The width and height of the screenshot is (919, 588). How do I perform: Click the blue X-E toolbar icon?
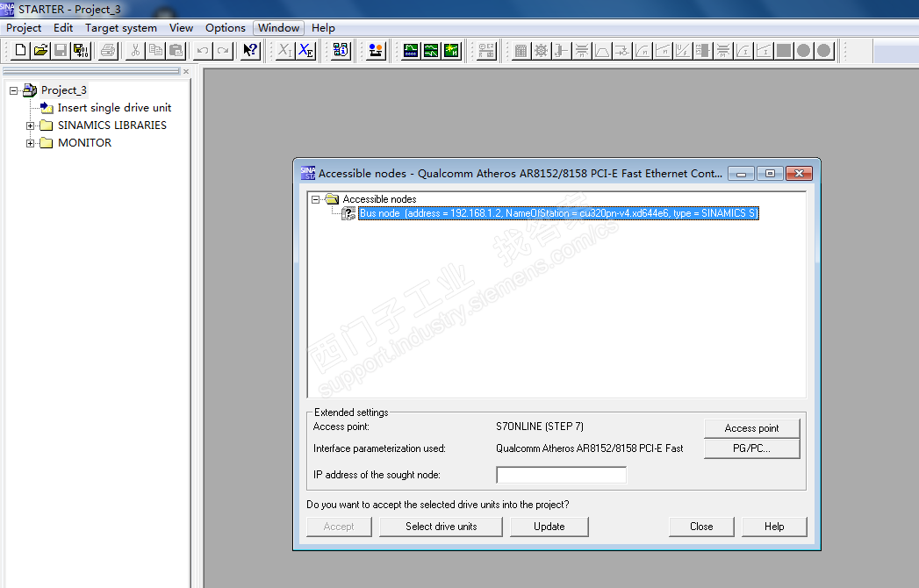[x=305, y=51]
